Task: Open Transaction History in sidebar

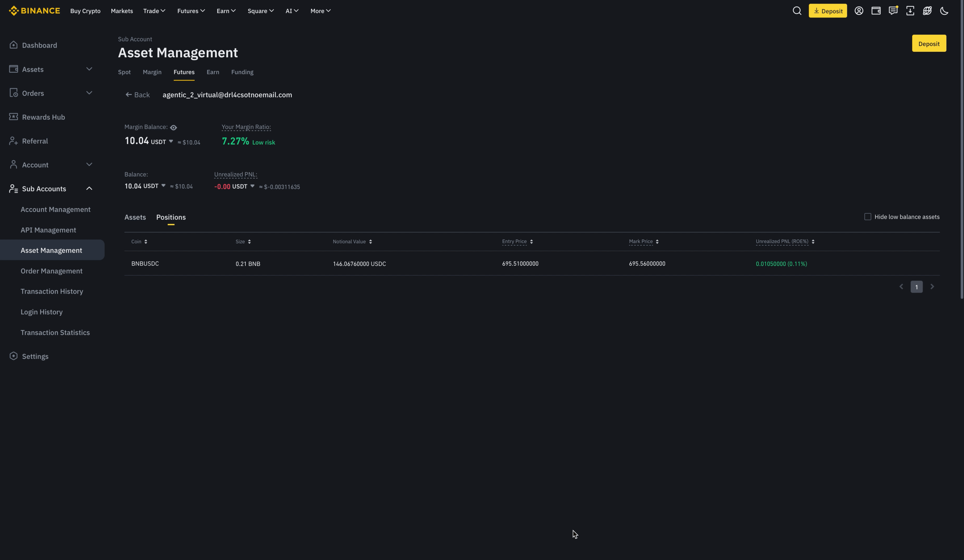Action: coord(52,292)
